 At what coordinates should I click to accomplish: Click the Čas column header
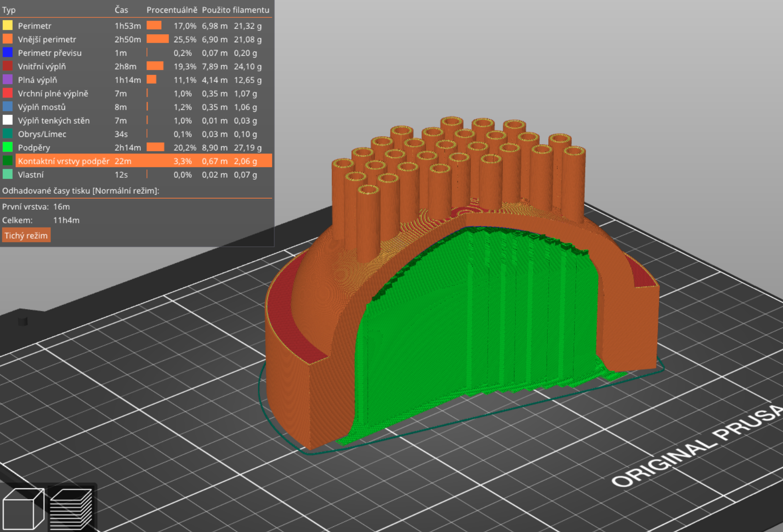pos(121,10)
